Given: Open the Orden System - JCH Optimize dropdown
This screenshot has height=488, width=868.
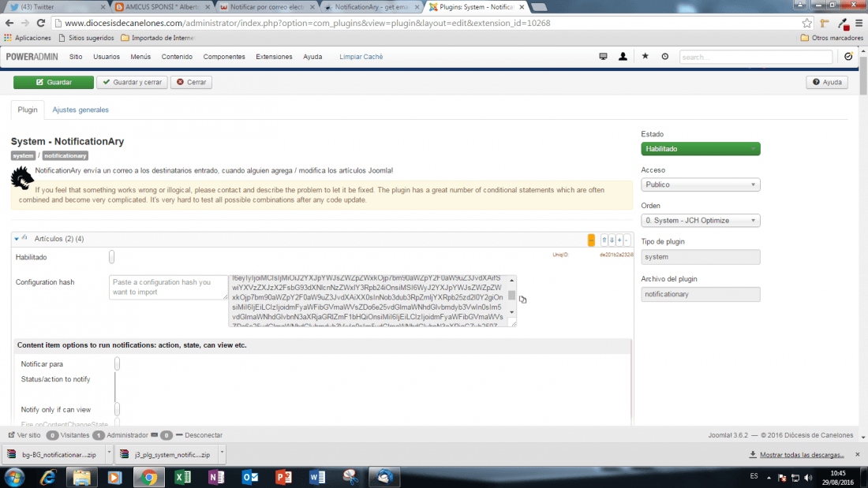Looking at the screenshot, I should (x=700, y=220).
